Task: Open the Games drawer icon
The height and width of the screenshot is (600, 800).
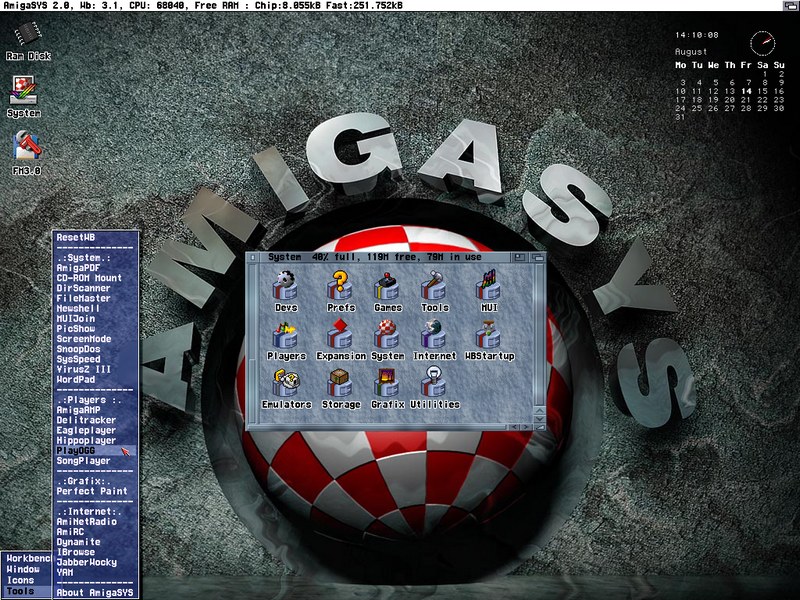Action: point(387,287)
